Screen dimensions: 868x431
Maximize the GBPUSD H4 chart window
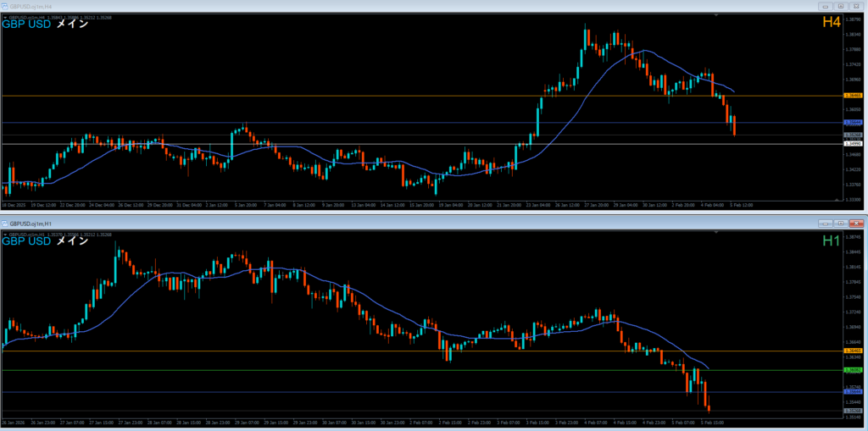pyautogui.click(x=839, y=5)
